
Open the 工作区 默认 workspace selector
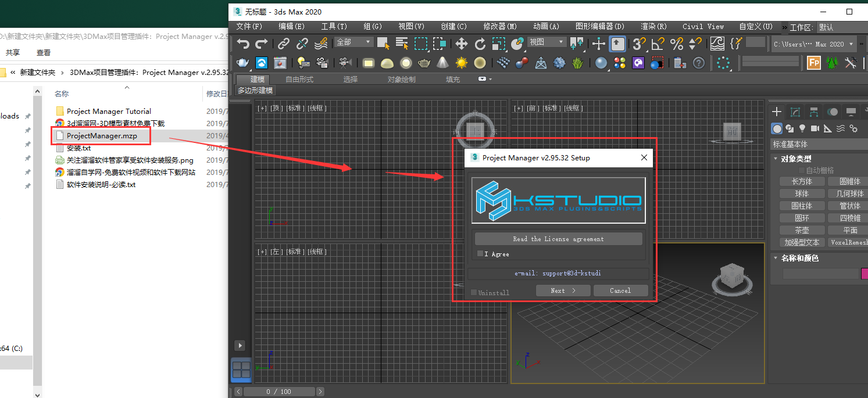coord(842,27)
